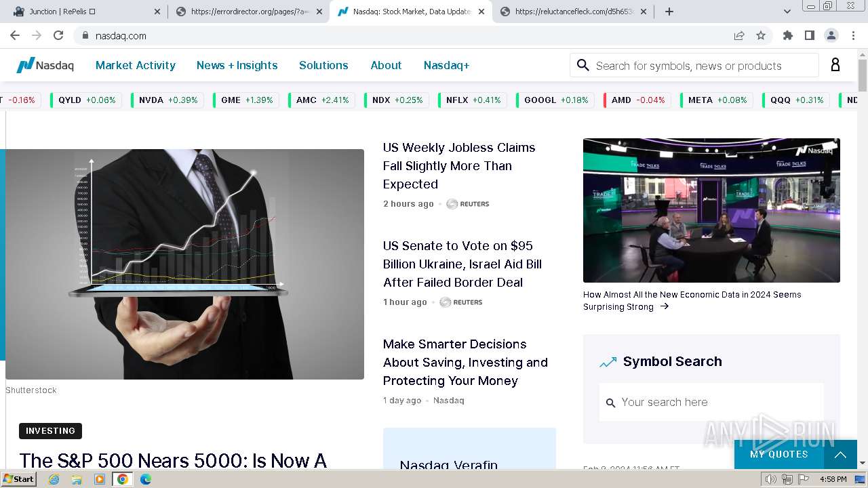Open the Chrome three-dot menu
The height and width of the screenshot is (488, 868).
tap(852, 35)
